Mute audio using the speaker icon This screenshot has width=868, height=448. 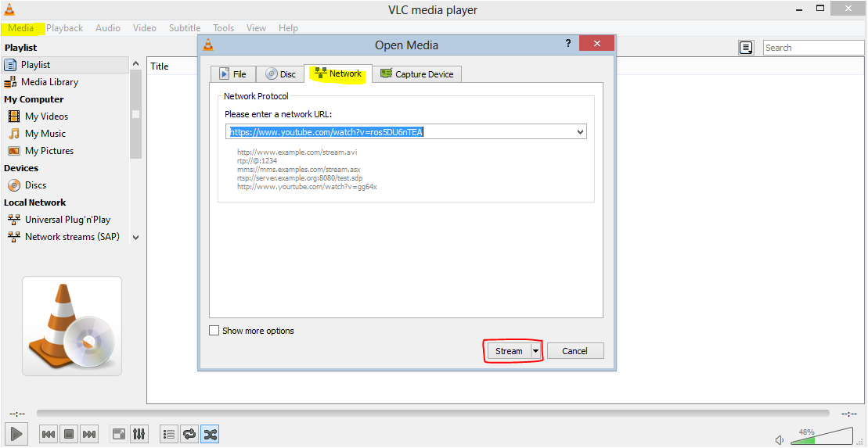pos(780,439)
